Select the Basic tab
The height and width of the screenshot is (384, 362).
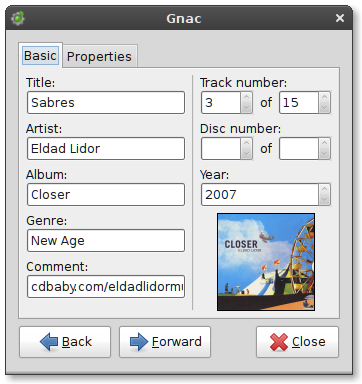pos(40,55)
